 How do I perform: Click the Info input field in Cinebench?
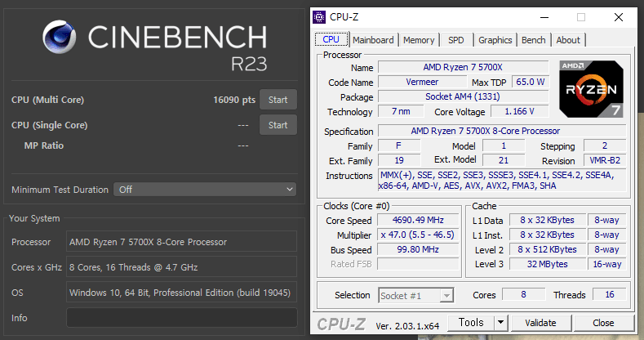(181, 318)
